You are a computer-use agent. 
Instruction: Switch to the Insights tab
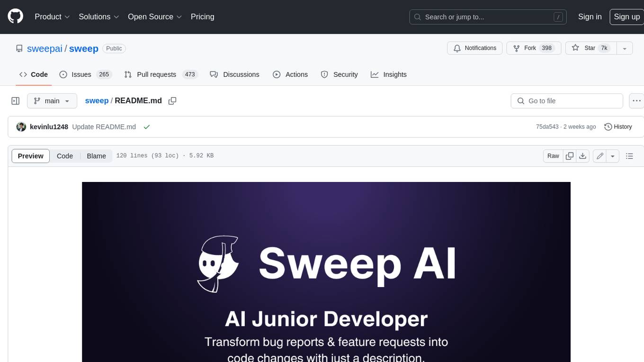pyautogui.click(x=388, y=74)
